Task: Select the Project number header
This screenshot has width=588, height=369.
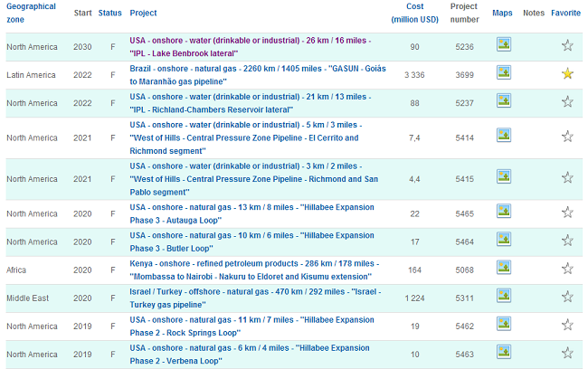Action: 464,13
